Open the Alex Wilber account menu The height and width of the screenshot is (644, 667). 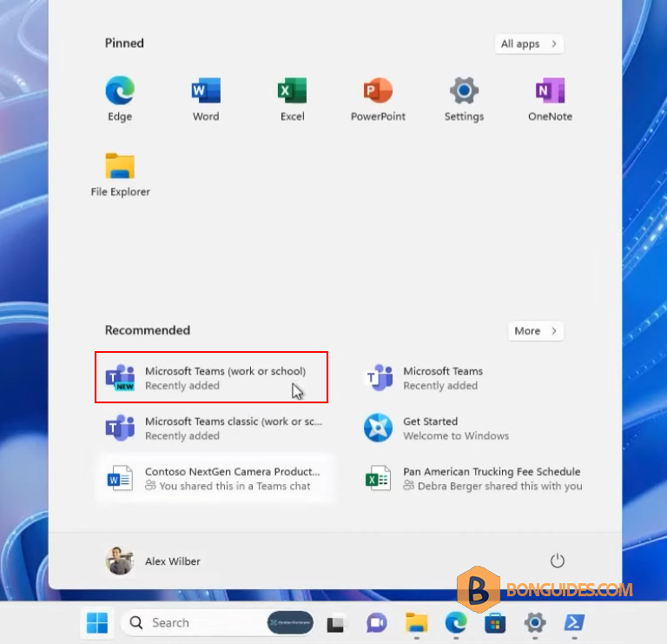point(153,561)
